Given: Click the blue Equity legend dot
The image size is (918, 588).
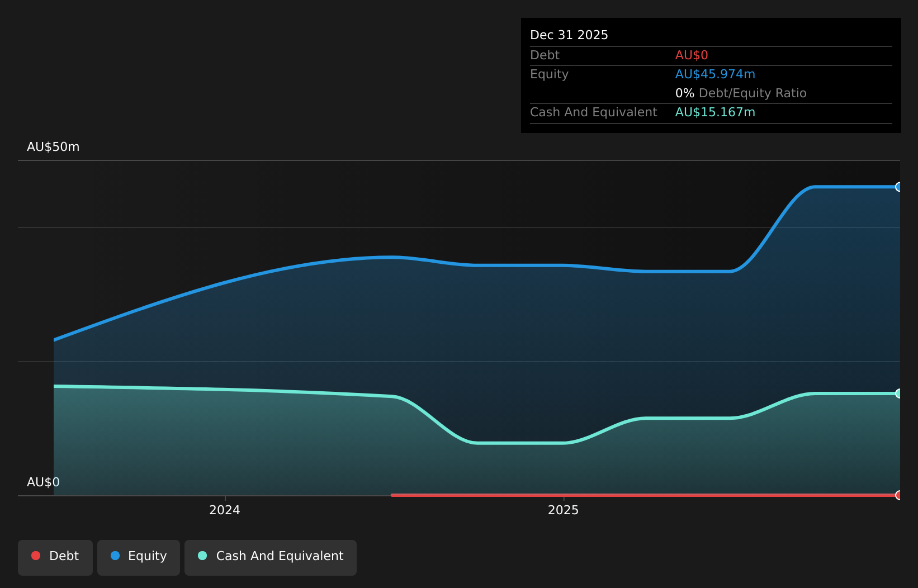Looking at the screenshot, I should pyautogui.click(x=115, y=556).
